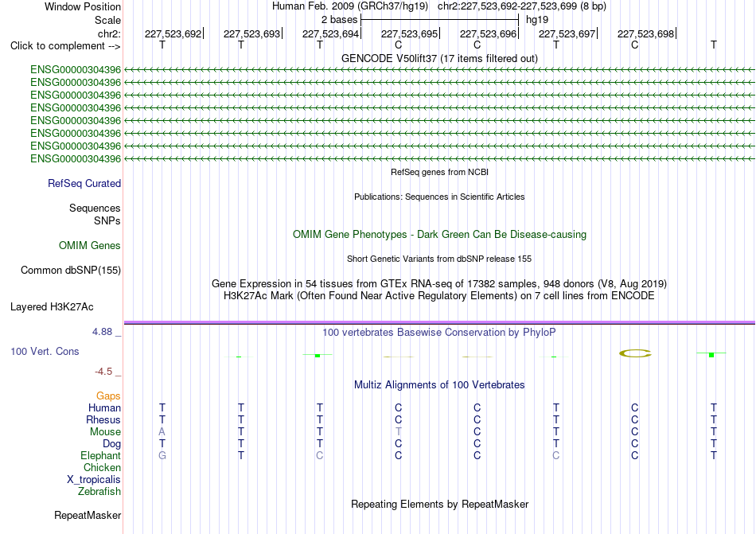
Task: Click the bottommost ENSG00000304396 transcript label
Action: (76, 158)
